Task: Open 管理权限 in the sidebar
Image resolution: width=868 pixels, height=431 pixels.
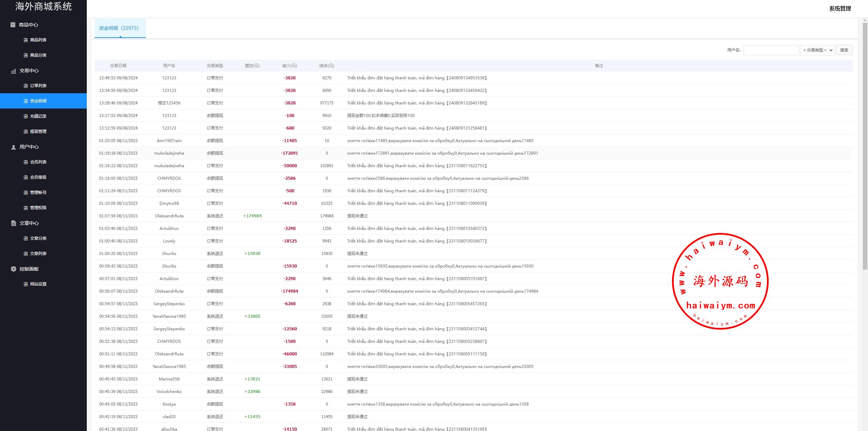Action: (38, 208)
